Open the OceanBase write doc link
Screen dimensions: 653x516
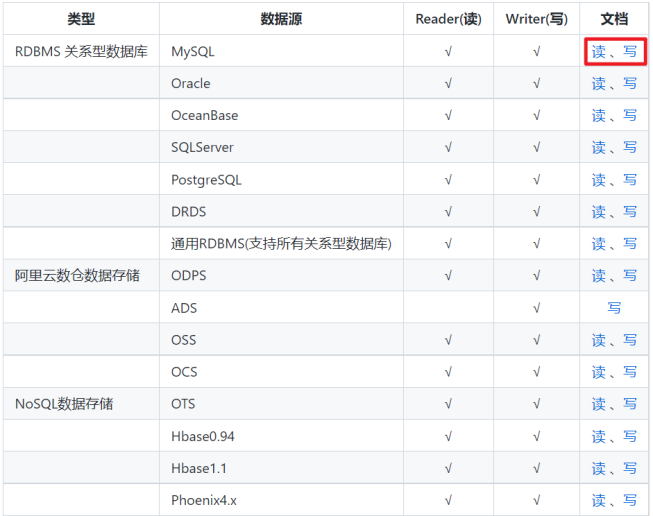(x=630, y=115)
